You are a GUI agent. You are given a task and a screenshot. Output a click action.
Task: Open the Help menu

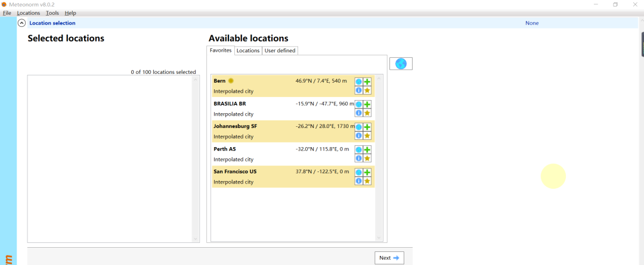click(x=70, y=13)
